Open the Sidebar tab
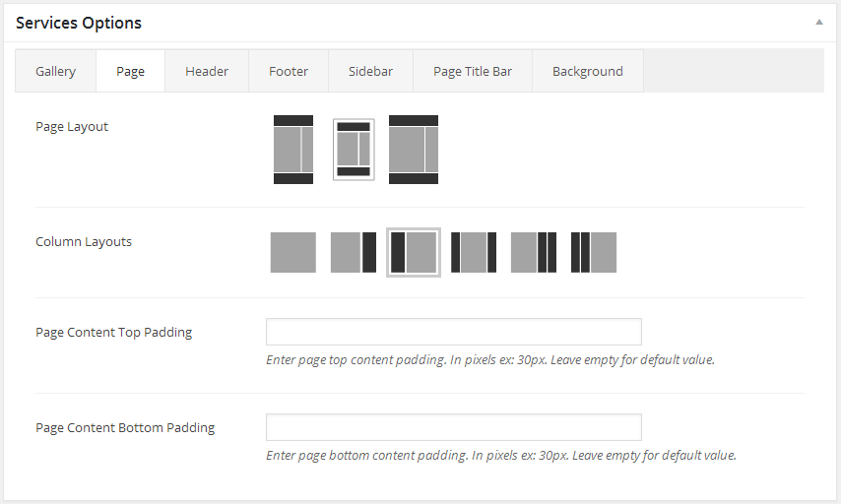The height and width of the screenshot is (504, 841). point(370,72)
